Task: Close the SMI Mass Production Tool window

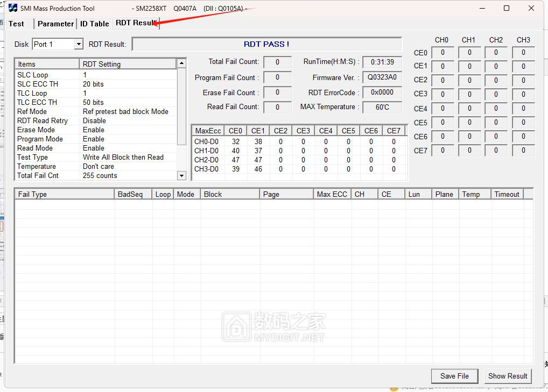Action: (531, 8)
